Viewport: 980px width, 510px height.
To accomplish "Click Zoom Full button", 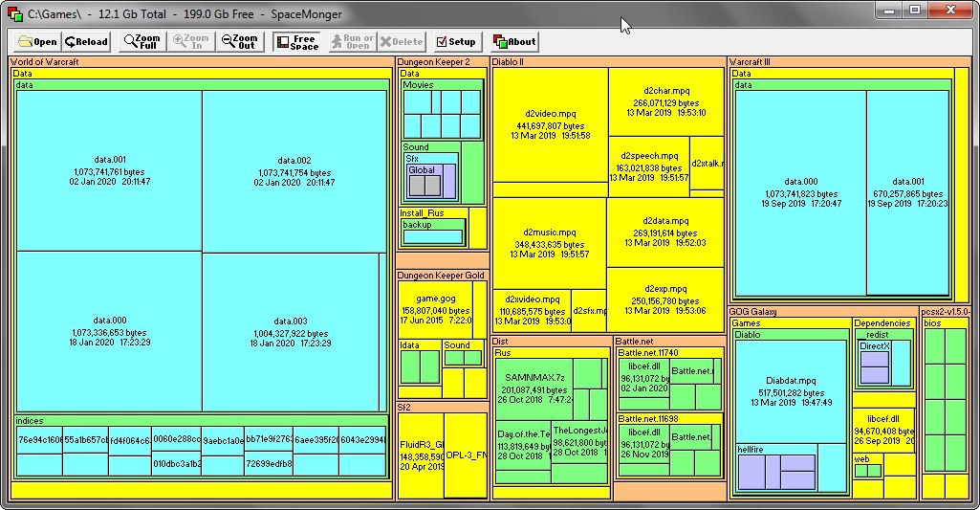I will [142, 42].
